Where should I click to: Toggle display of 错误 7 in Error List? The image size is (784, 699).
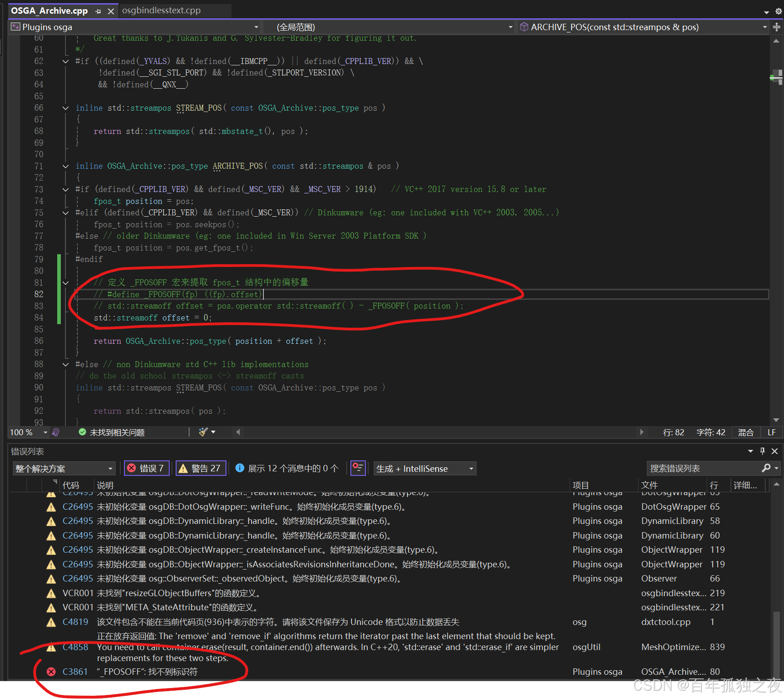coord(146,468)
